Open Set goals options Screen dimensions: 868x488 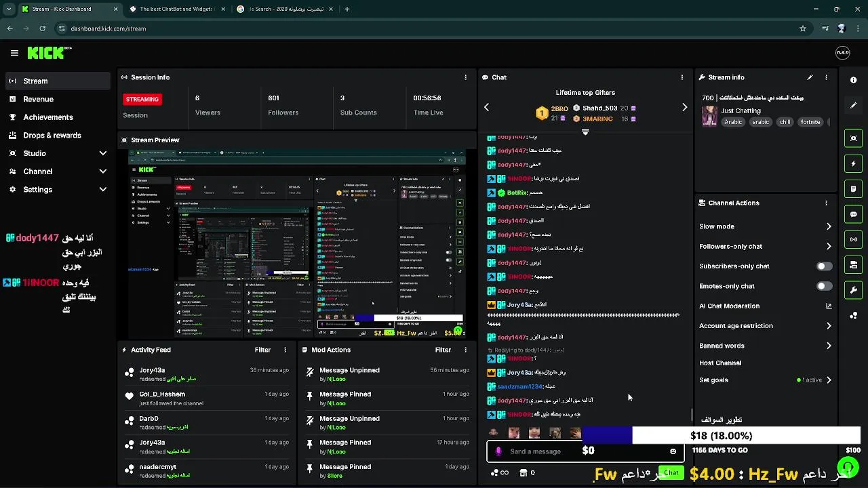(765, 380)
